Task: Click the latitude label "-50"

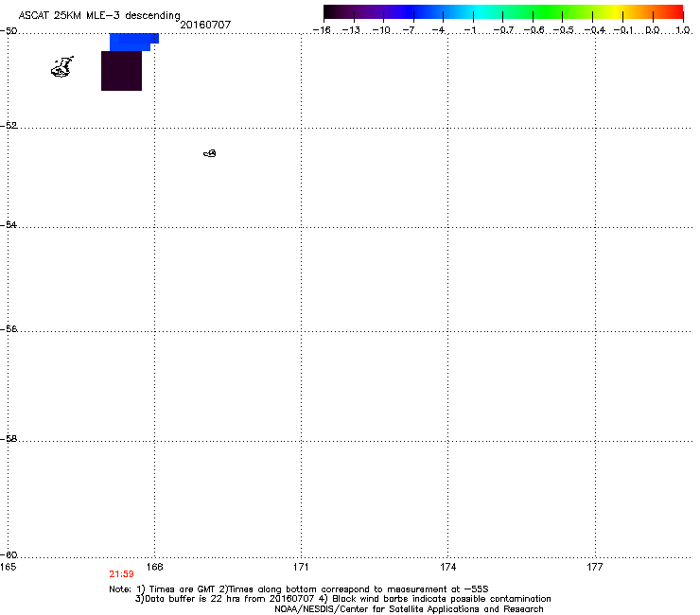Action: point(9,30)
